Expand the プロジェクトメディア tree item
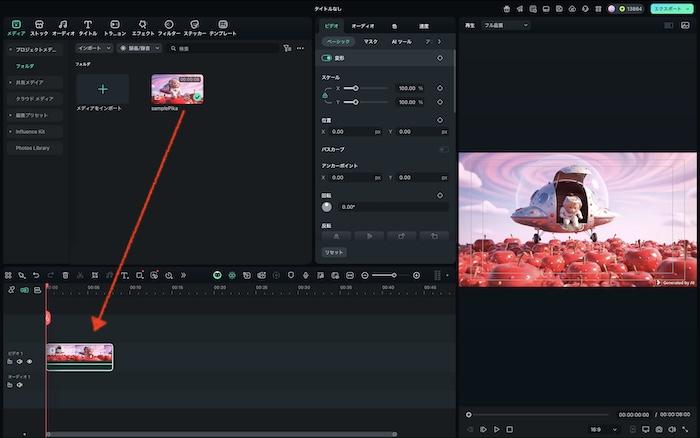Viewport: 700px width, 438px height. click(11, 48)
